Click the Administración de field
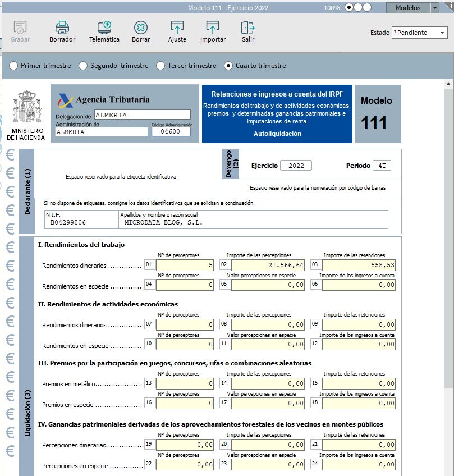Viewport: 454px width, 476px height. 102,132
